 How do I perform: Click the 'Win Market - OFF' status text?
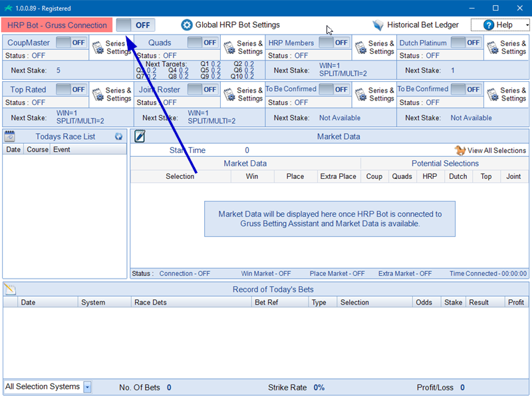click(266, 273)
